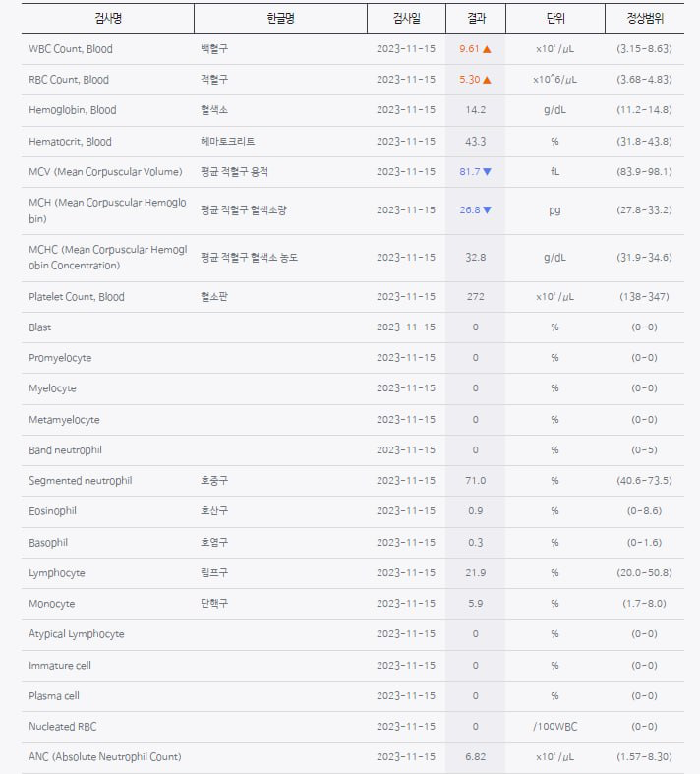Click the 검사명 column header
This screenshot has height=774, width=700.
pos(108,19)
